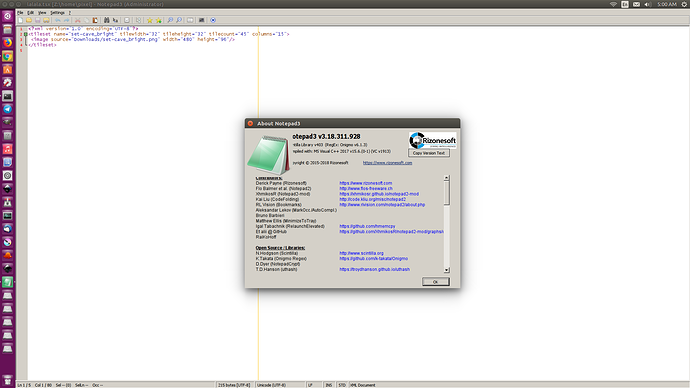Click the Undo arrow toolbar icon
This screenshot has width=690, height=388.
tap(58, 20)
